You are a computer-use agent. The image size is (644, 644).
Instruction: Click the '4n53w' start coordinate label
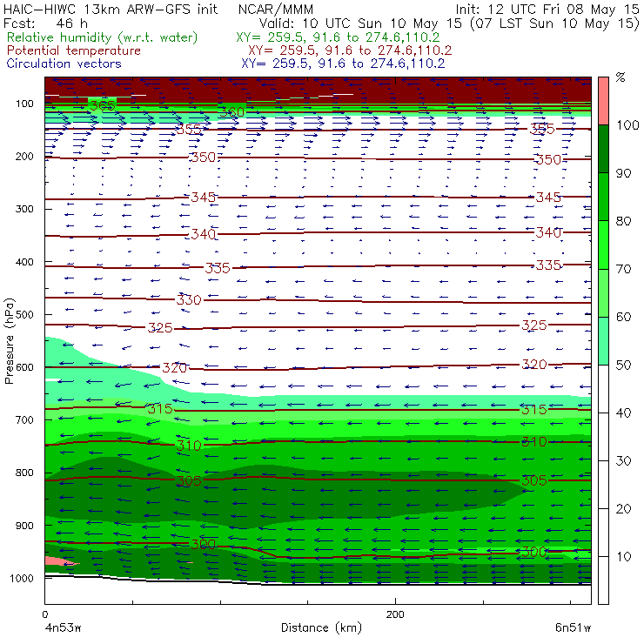click(64, 628)
